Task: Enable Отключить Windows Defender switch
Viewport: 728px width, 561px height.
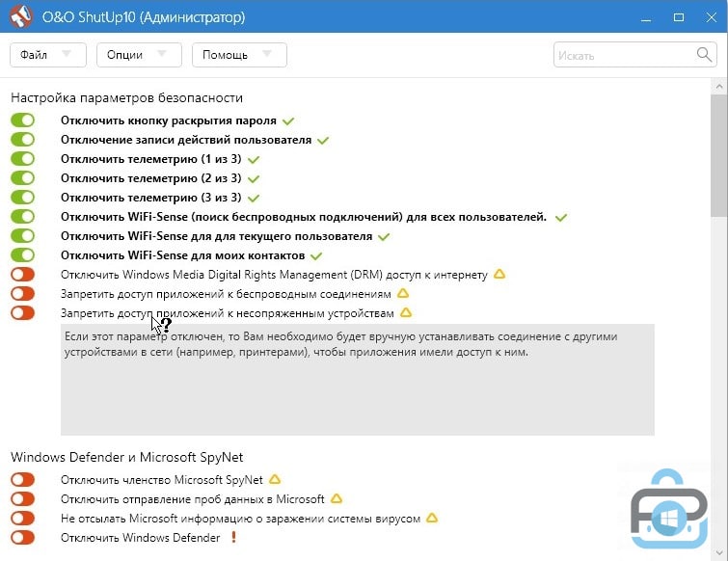Action: click(23, 537)
